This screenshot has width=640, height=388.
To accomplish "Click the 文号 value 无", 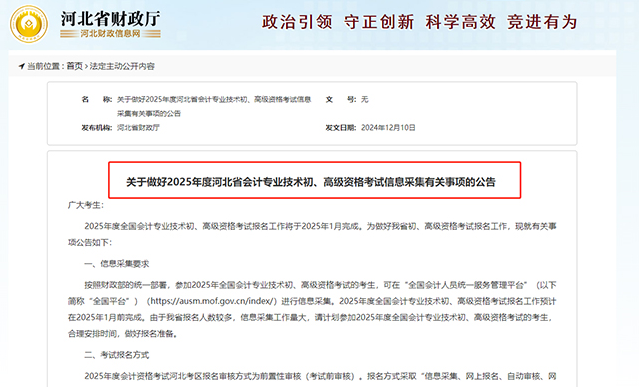I will tap(364, 99).
